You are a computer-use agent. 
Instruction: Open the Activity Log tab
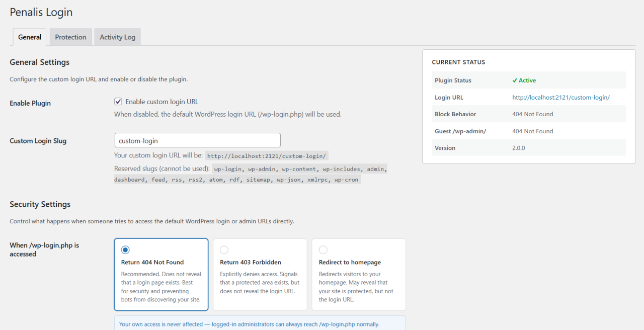117,37
